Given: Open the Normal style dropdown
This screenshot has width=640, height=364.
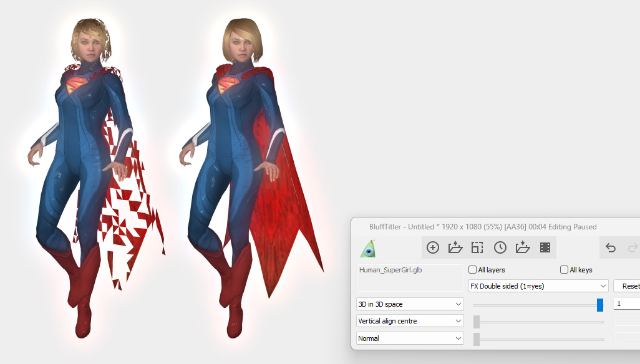Looking at the screenshot, I should pos(410,338).
